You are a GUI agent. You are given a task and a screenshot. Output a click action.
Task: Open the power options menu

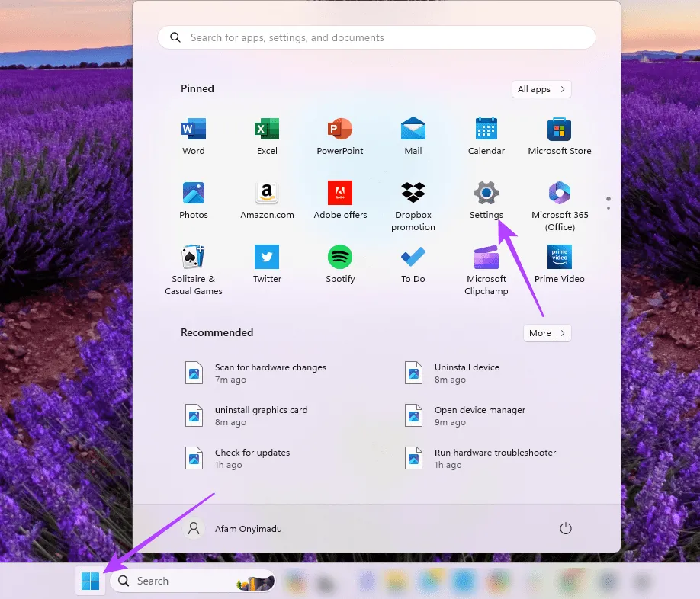(565, 528)
